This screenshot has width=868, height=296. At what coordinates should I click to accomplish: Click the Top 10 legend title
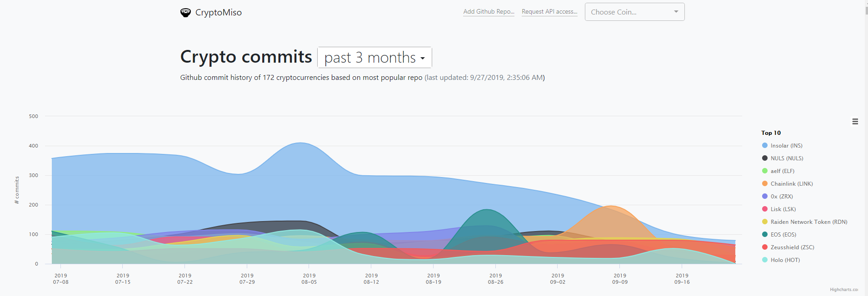click(x=771, y=133)
